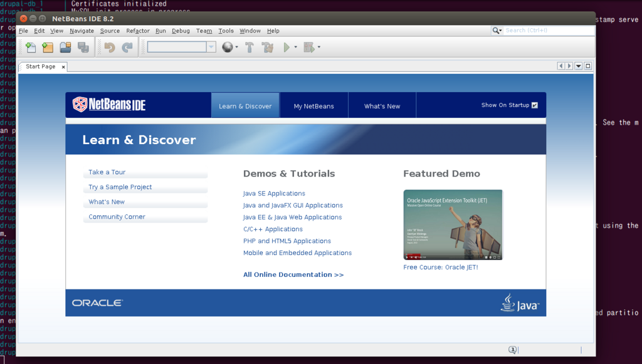The width and height of the screenshot is (642, 364).
Task: Click the What's New sidebar link
Action: 107,202
